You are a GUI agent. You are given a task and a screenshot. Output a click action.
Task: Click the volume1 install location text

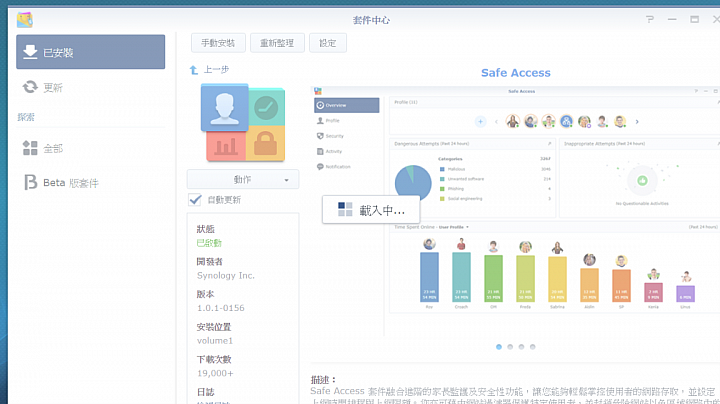[x=215, y=341]
